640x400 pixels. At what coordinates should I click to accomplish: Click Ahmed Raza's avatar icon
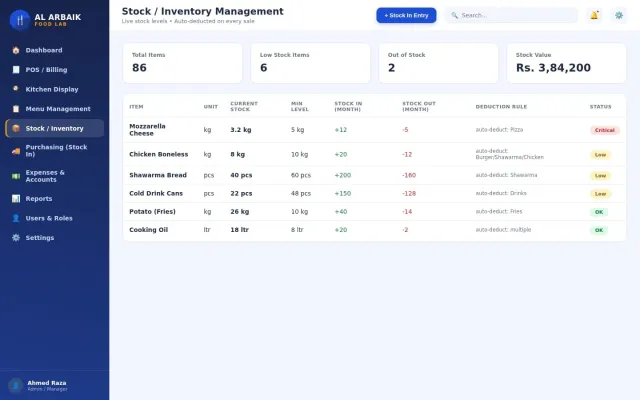(x=16, y=385)
